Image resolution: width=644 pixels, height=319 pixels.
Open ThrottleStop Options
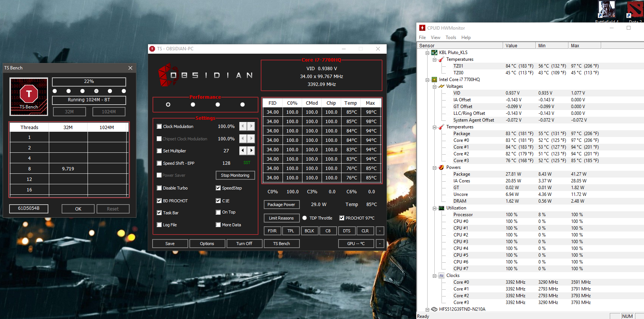pos(207,244)
